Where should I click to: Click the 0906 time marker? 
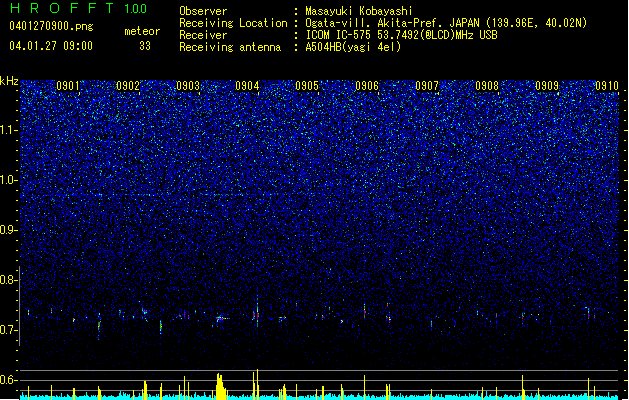(367, 86)
